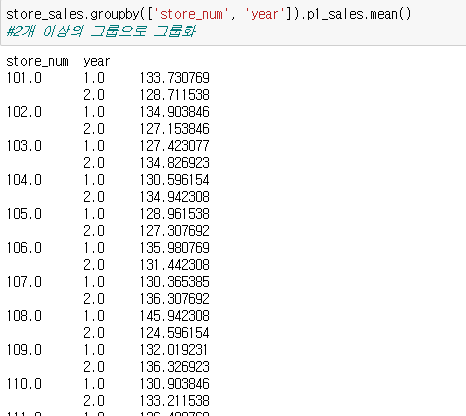Image resolution: width=466 pixels, height=416 pixels.
Task: Select the mean value 130.903846
Action: pos(174,384)
